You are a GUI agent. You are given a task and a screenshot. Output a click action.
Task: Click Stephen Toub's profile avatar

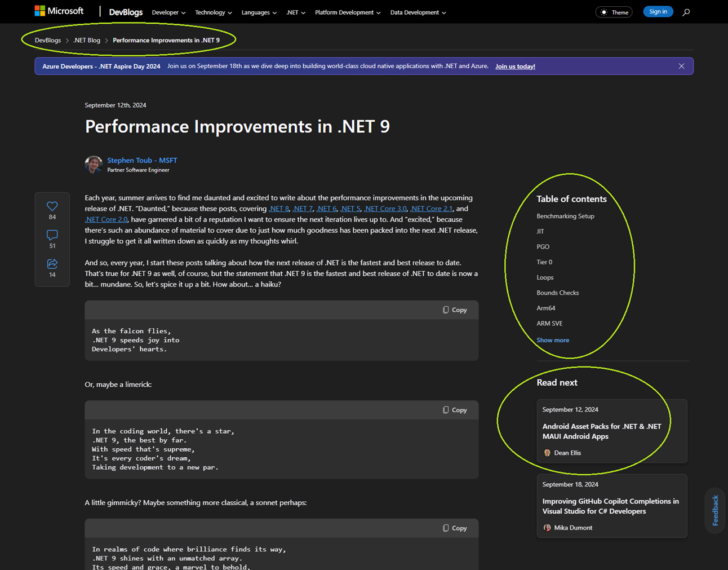tap(94, 164)
